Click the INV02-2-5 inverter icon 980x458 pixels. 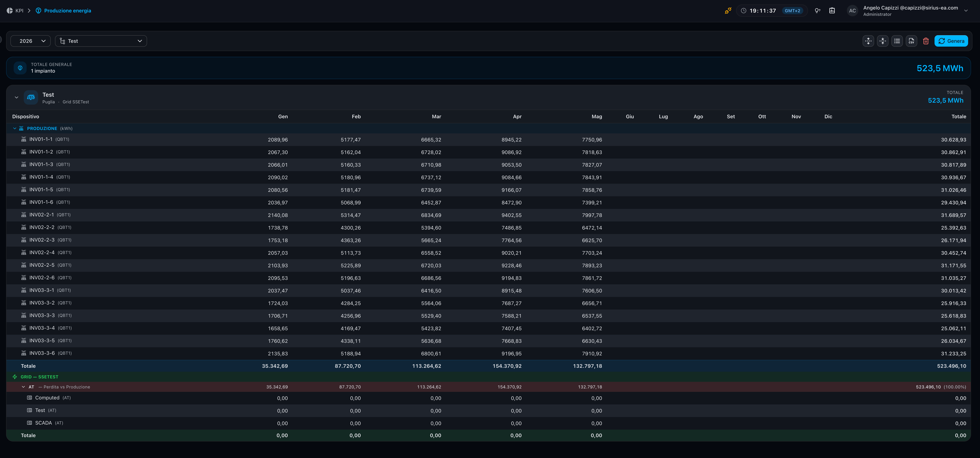[x=24, y=265]
